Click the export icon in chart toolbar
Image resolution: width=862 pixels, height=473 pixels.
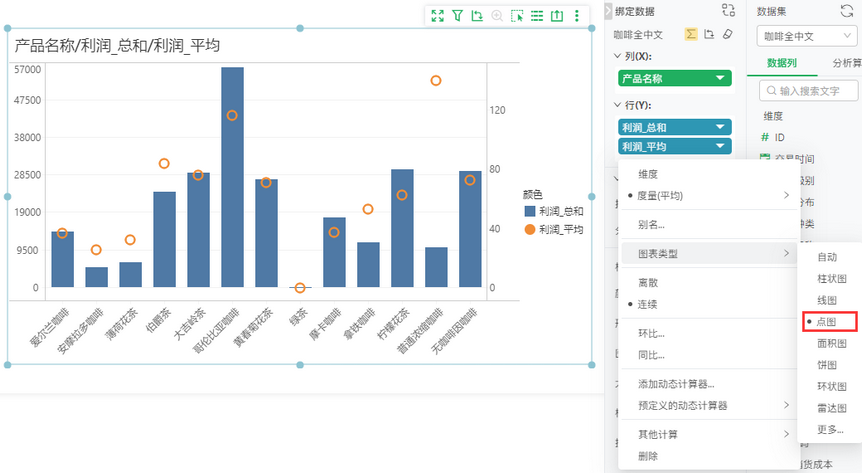[557, 16]
